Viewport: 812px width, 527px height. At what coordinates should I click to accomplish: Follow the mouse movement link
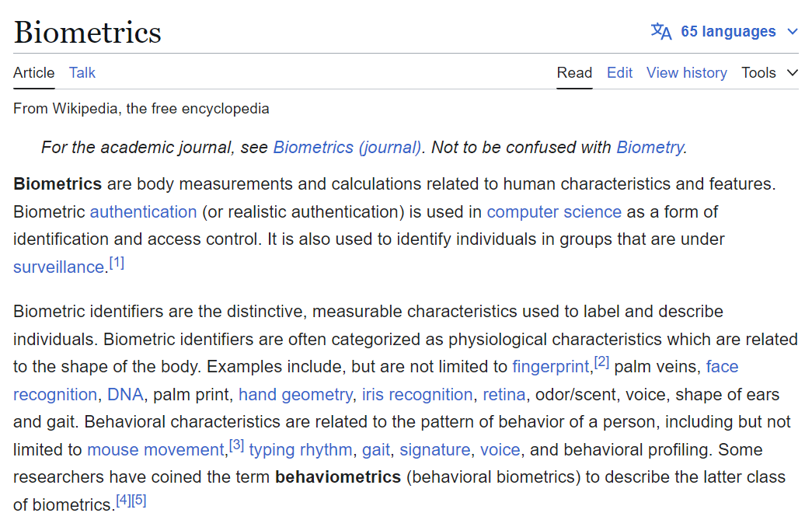point(155,450)
